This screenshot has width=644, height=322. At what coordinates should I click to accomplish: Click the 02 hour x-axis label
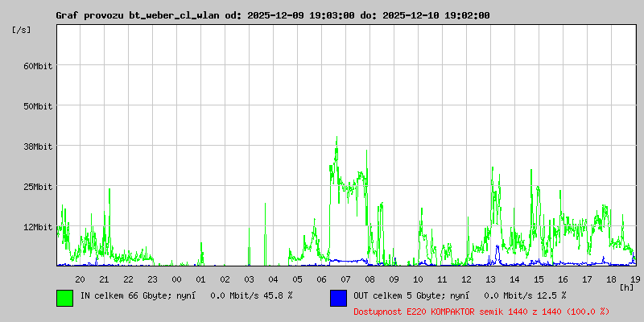225,279
